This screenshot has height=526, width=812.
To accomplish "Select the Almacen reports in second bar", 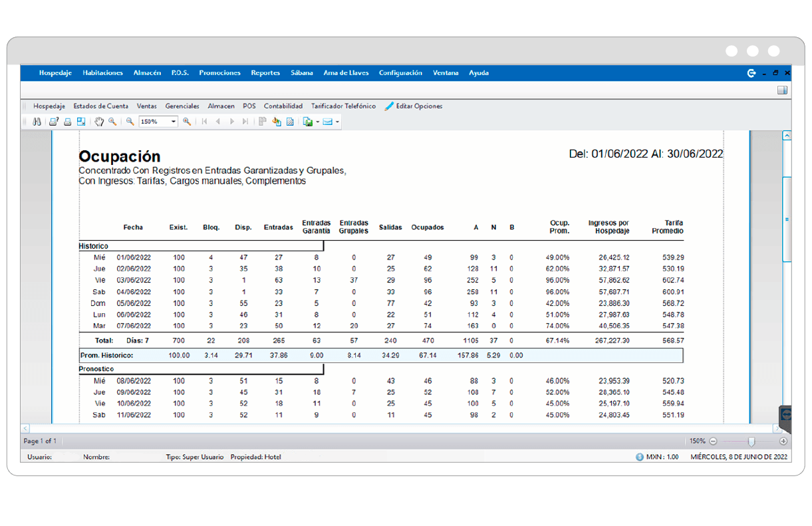I will [221, 106].
